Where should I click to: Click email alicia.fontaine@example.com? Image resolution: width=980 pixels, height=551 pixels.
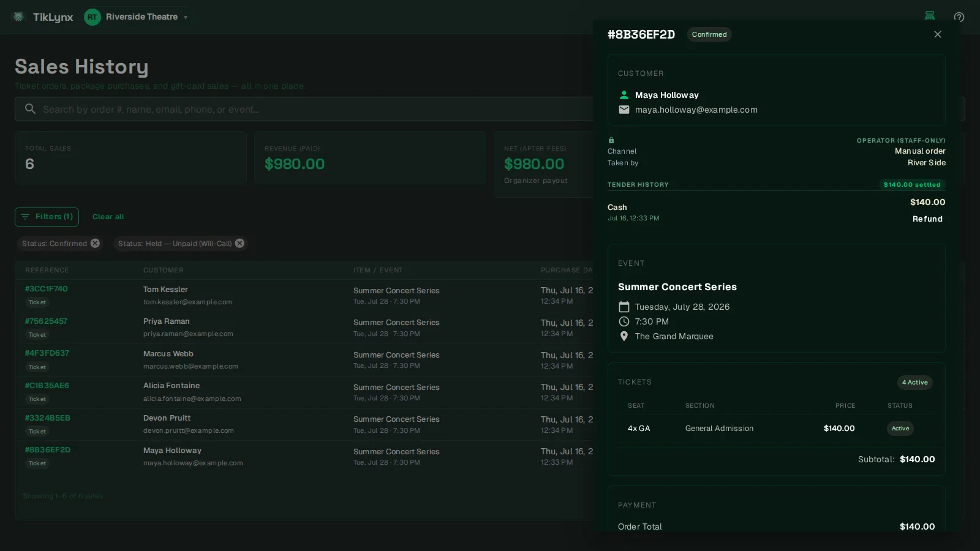[192, 399]
